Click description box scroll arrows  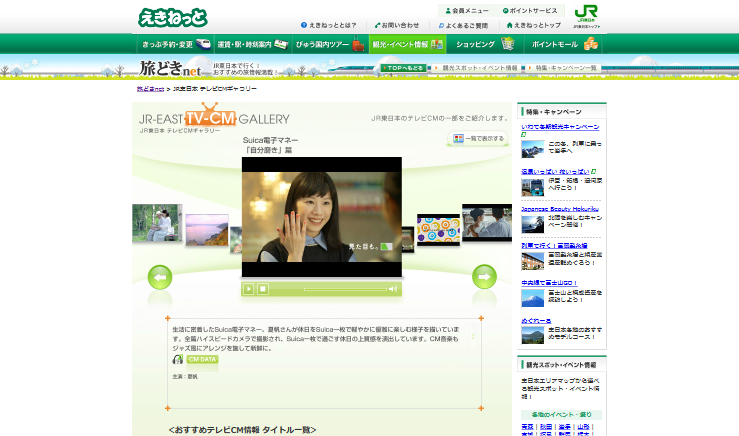[473, 337]
